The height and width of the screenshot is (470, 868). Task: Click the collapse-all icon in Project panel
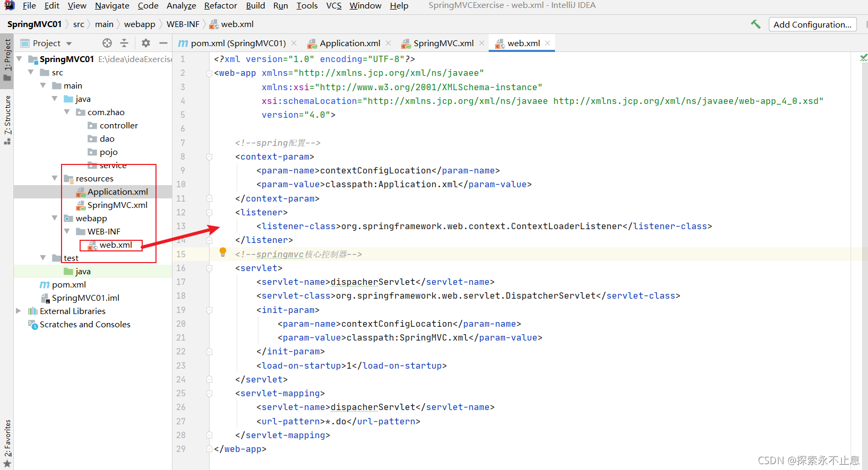coord(124,43)
